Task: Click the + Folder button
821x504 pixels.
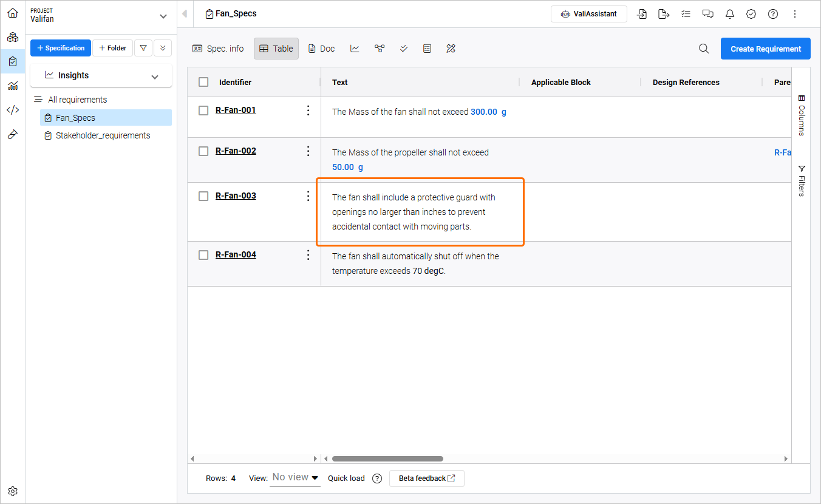Action: pos(112,48)
